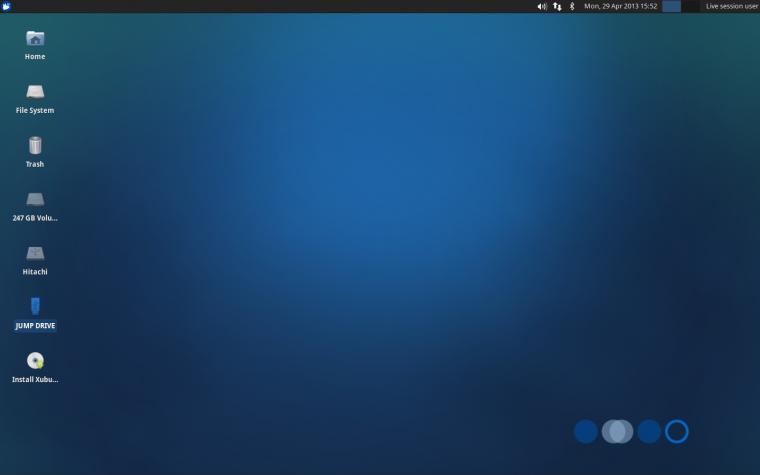Open the Xfce applications menu icon

(x=7, y=6)
